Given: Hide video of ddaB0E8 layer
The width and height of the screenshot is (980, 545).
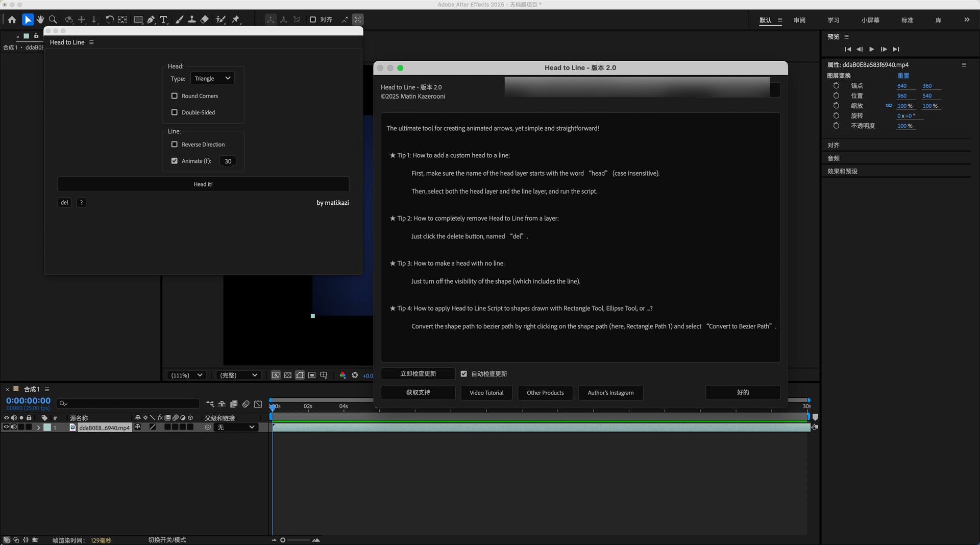Looking at the screenshot, I should coord(6,428).
